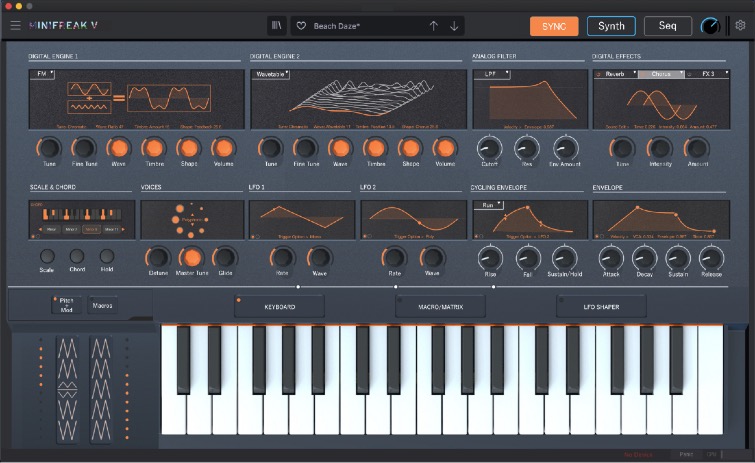Click the Glide knob

tap(225, 258)
